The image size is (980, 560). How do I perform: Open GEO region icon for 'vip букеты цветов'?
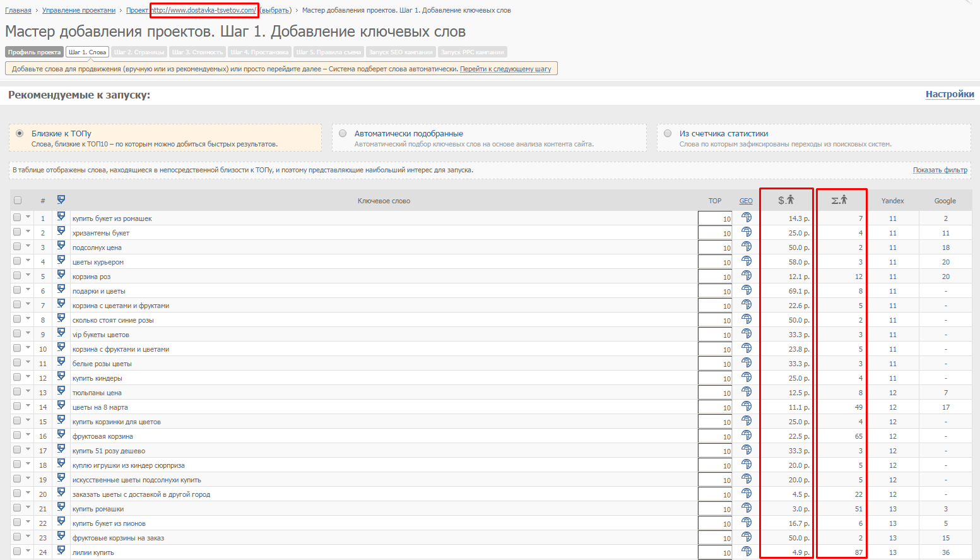[747, 333]
